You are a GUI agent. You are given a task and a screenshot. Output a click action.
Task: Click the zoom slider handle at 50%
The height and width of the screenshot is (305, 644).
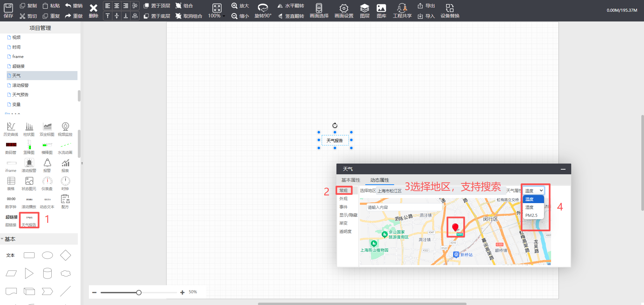tap(139, 293)
